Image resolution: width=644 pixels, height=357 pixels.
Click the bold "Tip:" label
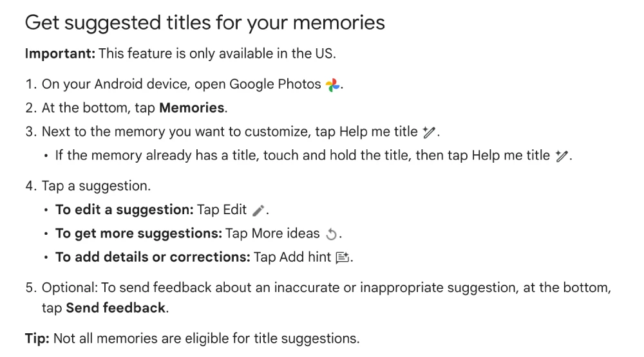point(37,338)
